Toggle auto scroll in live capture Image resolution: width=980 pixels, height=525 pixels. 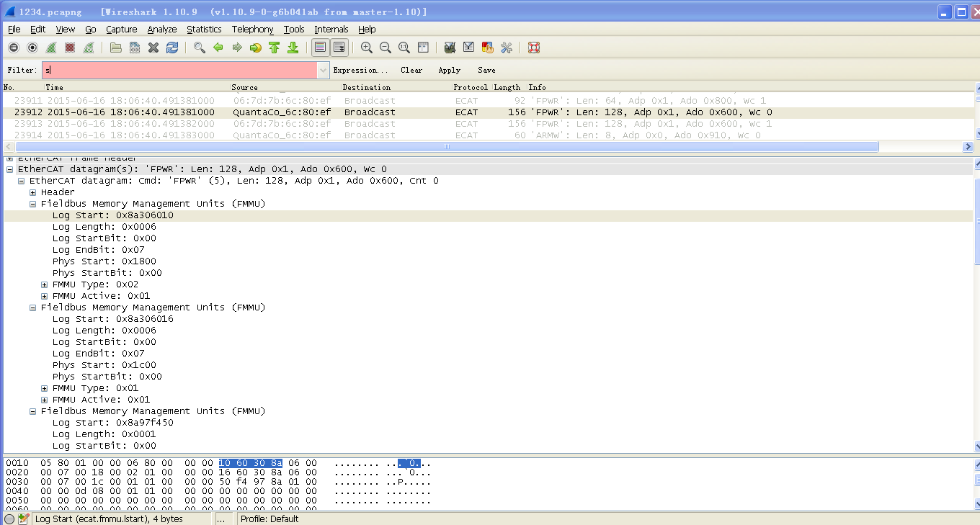tap(339, 48)
